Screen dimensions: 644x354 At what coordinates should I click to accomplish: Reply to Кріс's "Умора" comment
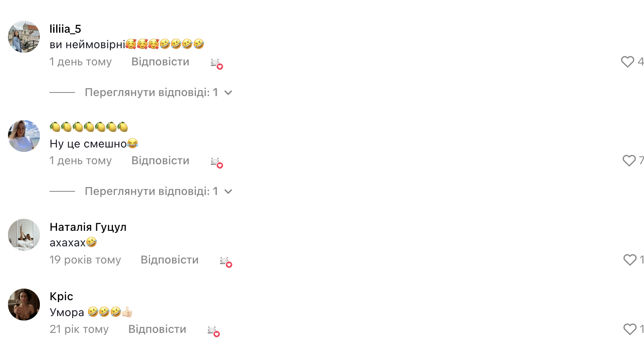pos(157,329)
